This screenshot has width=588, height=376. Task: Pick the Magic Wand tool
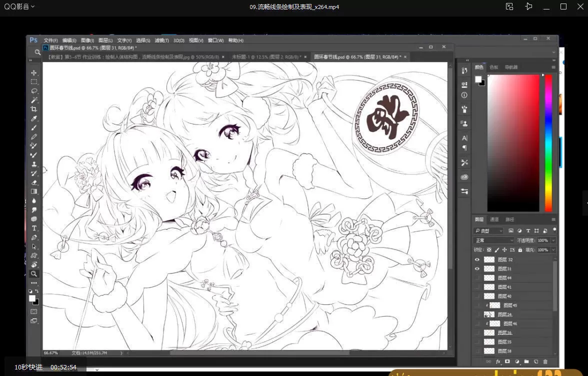[34, 100]
